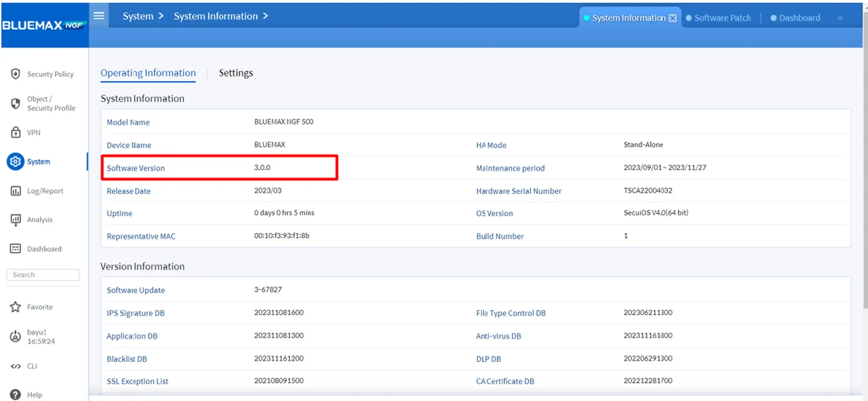
Task: Open the Help question mark icon
Action: click(x=15, y=394)
